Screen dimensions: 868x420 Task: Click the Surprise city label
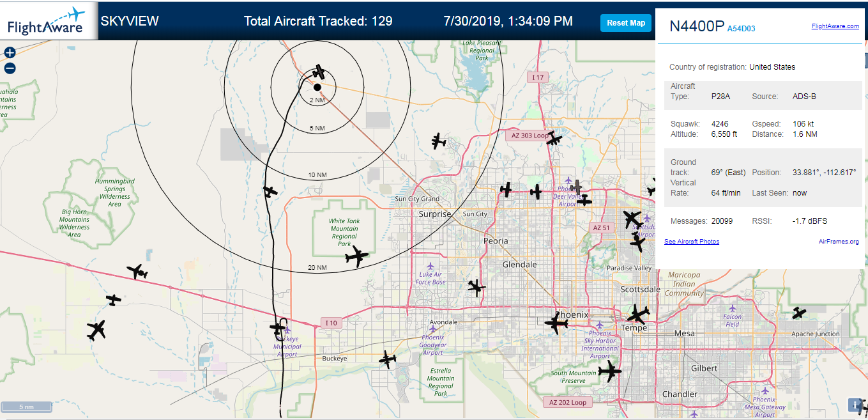435,214
